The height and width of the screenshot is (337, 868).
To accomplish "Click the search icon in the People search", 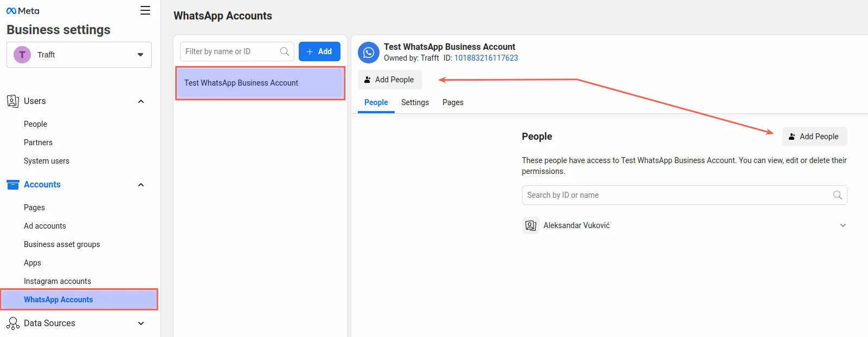I will click(x=837, y=195).
